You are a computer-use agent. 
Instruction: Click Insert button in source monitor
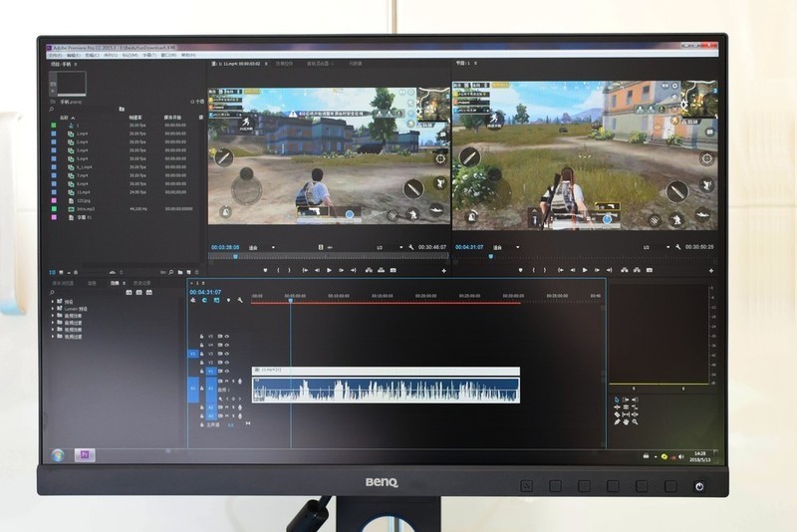tap(369, 270)
